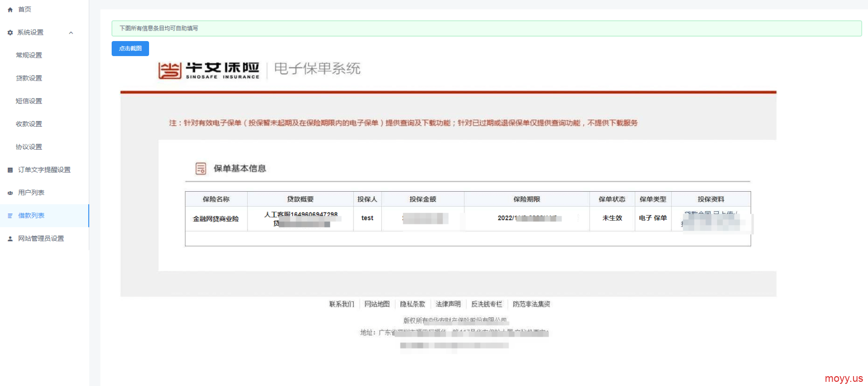Click the green notice 下图所有信息条目均可自助填写
The height and width of the screenshot is (386, 868).
coord(487,28)
